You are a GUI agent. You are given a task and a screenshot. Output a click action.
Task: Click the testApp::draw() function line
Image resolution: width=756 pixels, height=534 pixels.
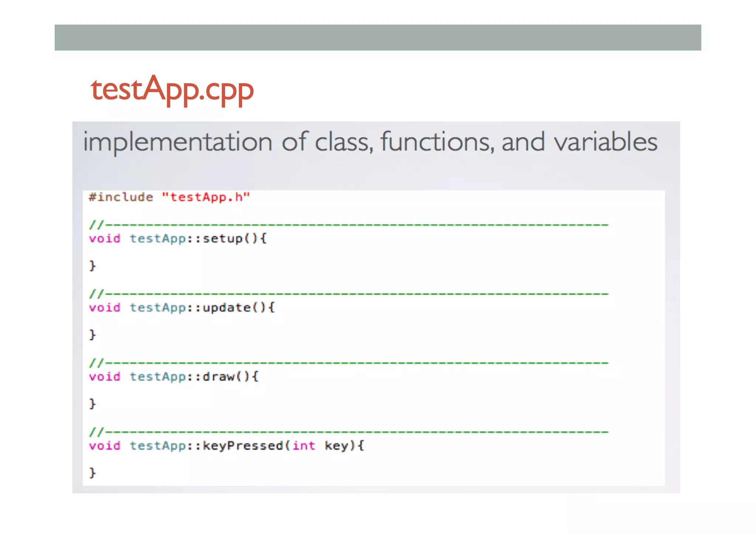pyautogui.click(x=173, y=376)
